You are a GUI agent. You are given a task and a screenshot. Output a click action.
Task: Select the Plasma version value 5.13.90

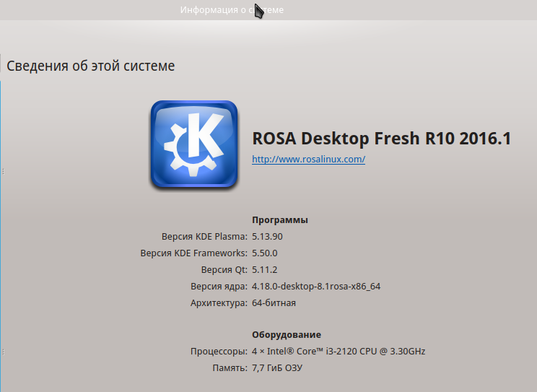268,237
